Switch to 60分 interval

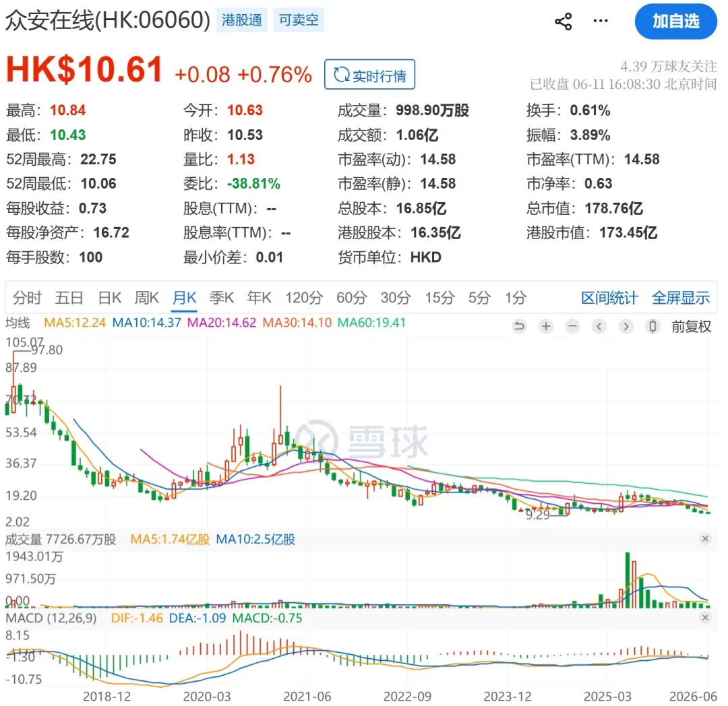pos(351,297)
